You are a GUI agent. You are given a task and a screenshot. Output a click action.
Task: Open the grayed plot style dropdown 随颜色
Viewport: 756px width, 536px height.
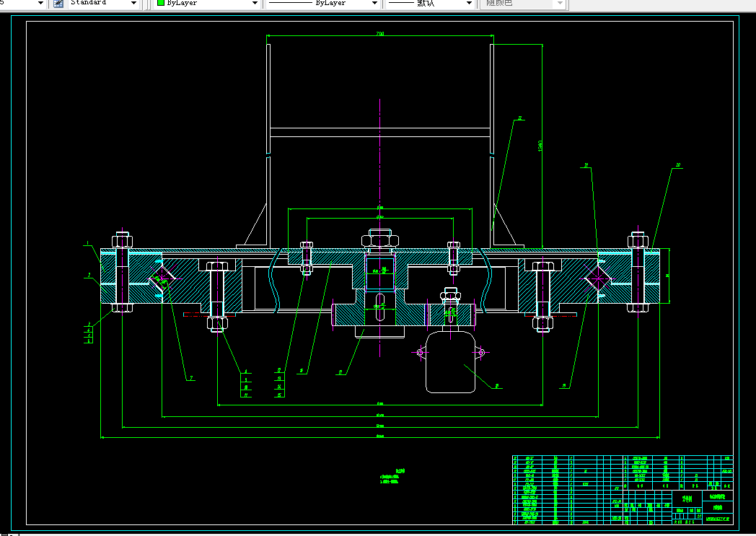tap(523, 4)
